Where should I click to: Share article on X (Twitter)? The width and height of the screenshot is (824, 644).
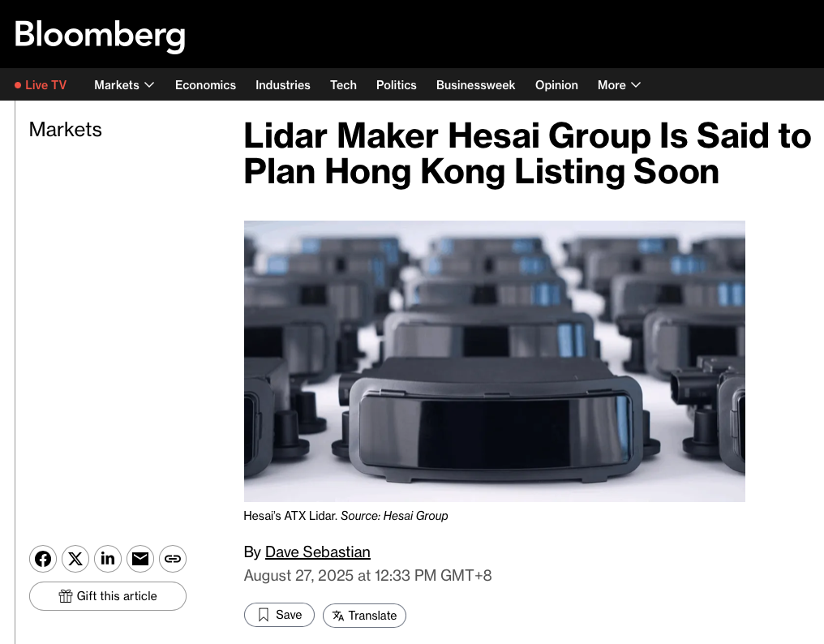tap(75, 559)
